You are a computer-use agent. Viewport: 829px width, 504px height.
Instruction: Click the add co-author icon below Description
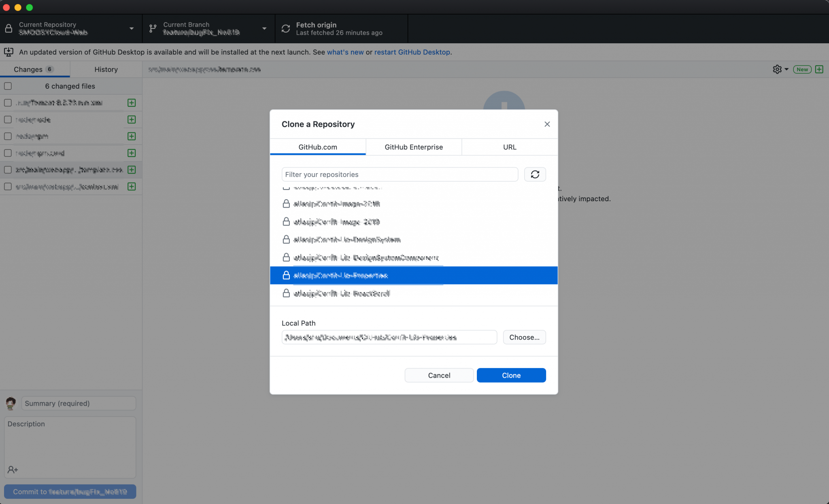pyautogui.click(x=13, y=470)
